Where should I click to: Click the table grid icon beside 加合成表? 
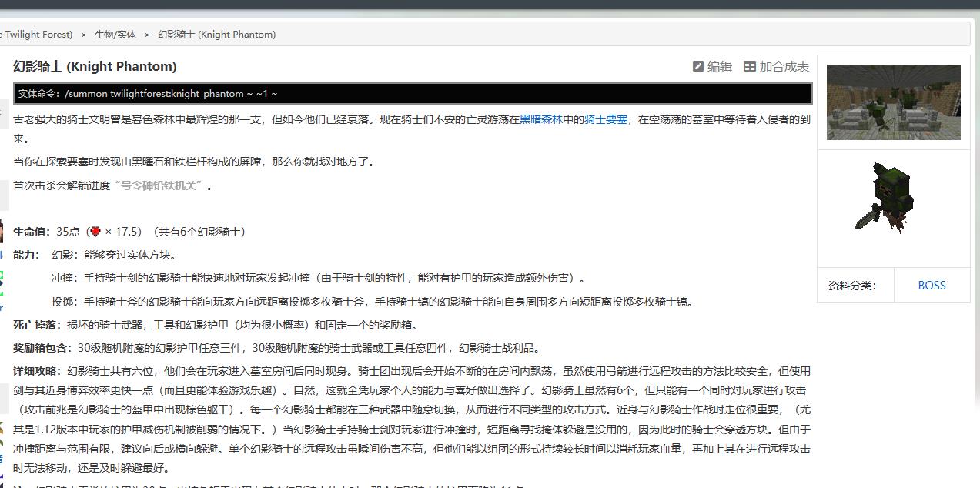pos(749,67)
